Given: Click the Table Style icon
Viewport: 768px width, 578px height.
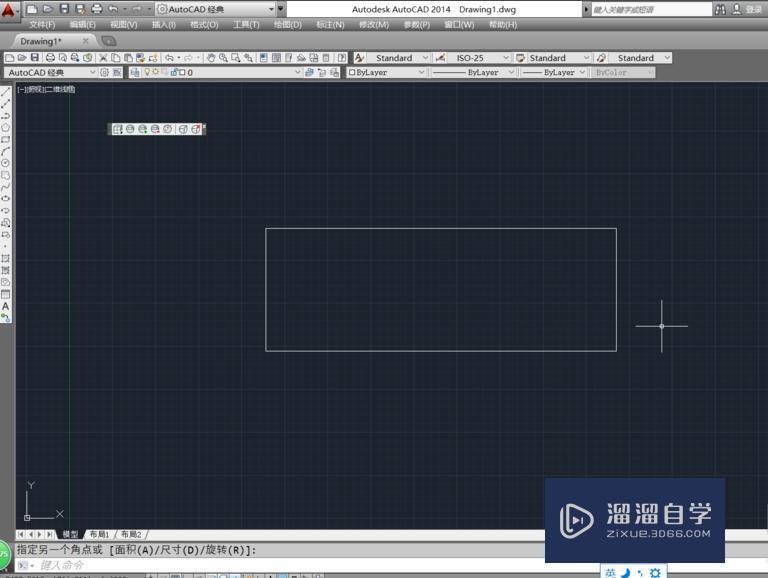Looking at the screenshot, I should [520, 58].
